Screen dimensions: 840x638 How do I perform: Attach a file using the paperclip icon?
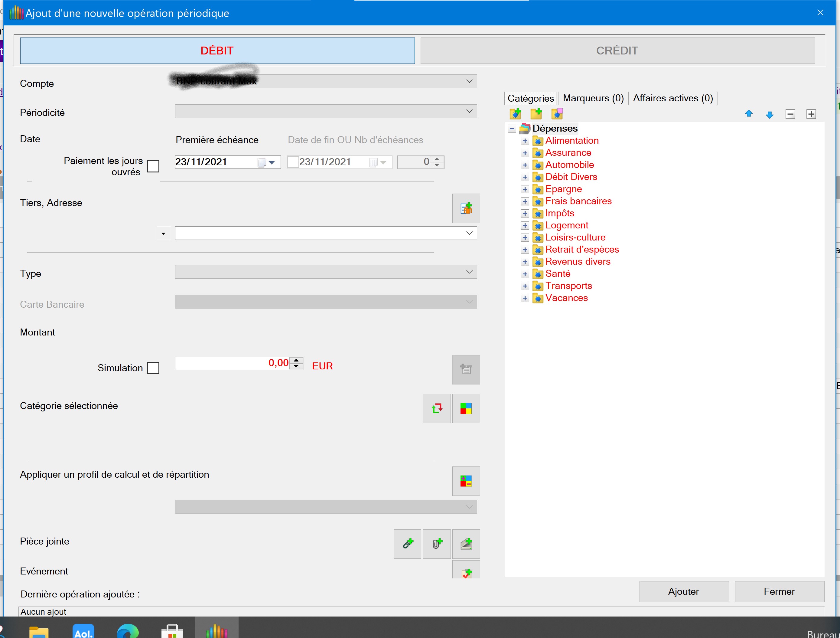(437, 544)
